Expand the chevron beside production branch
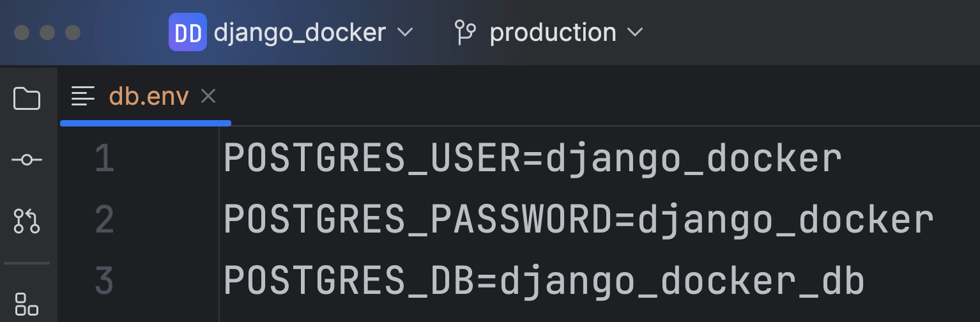The image size is (980, 322). 635,32
